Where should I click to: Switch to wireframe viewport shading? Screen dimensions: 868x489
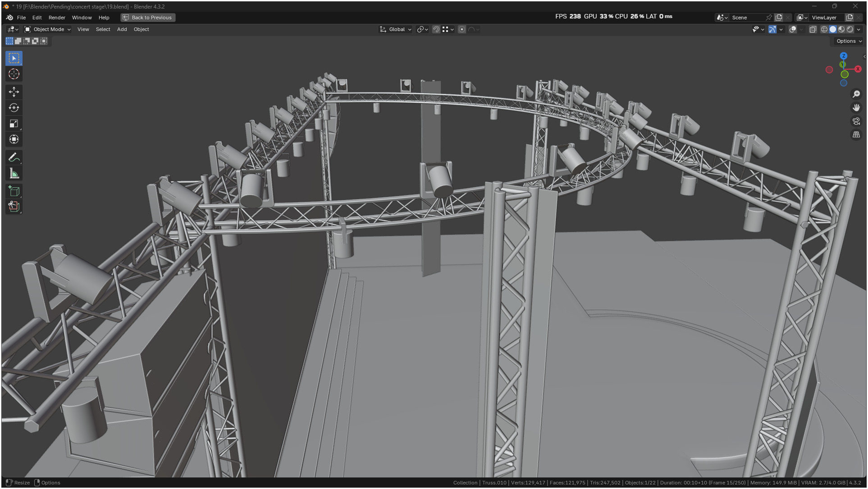coord(824,29)
